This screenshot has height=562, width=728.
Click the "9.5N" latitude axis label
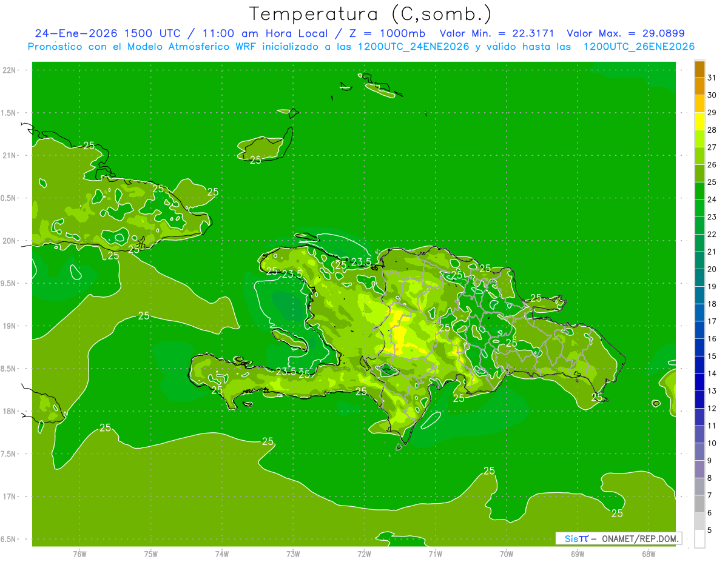click(x=9, y=283)
